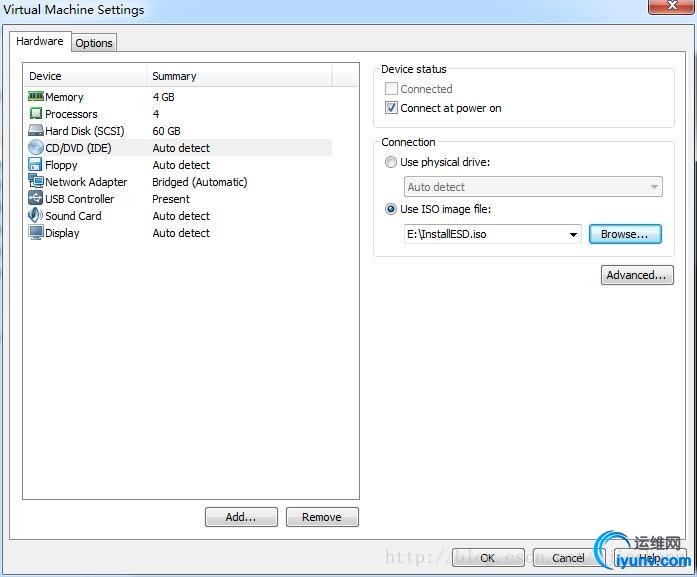The height and width of the screenshot is (577, 697).
Task: Select the Network Adapter row
Action: 178,182
